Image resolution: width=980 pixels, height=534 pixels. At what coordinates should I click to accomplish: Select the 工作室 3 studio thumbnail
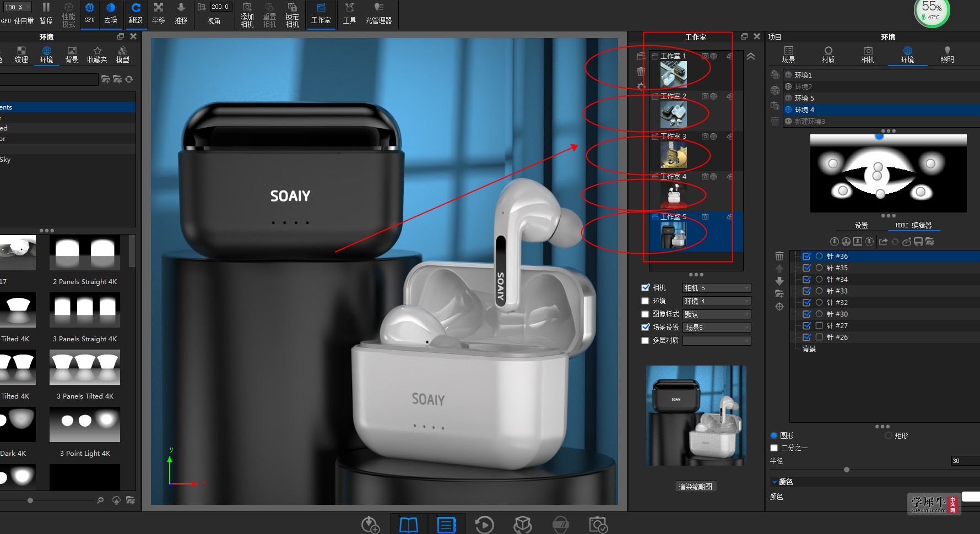(674, 155)
